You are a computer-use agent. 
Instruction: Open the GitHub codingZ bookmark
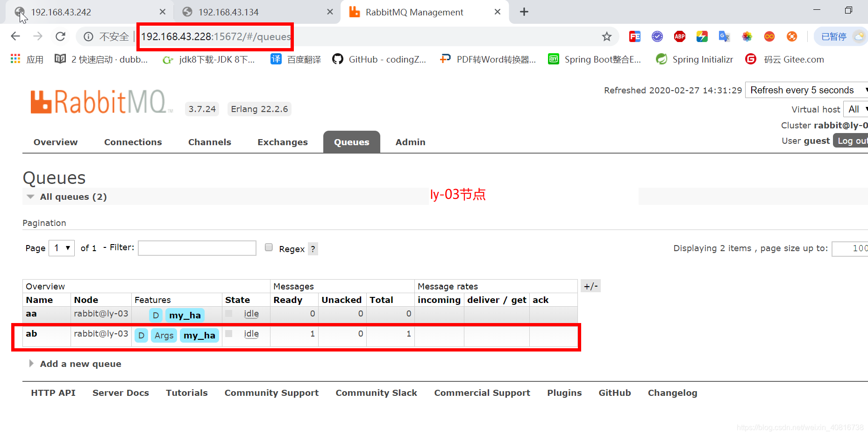[379, 59]
